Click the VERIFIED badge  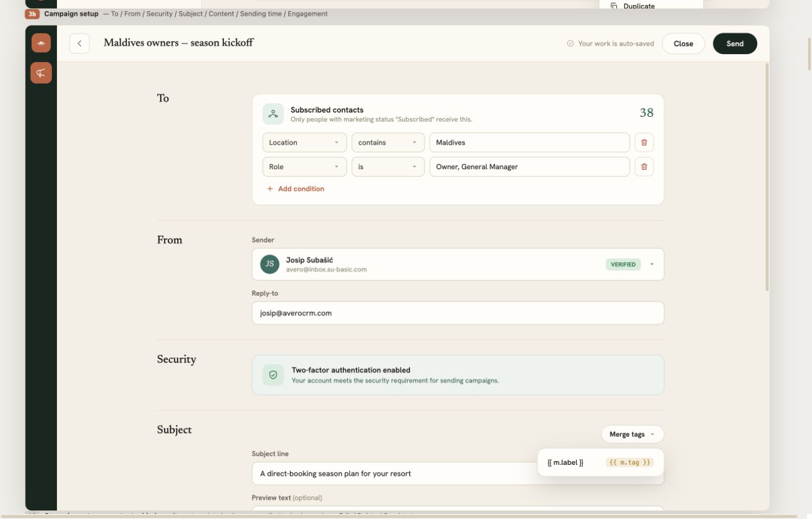click(x=623, y=264)
